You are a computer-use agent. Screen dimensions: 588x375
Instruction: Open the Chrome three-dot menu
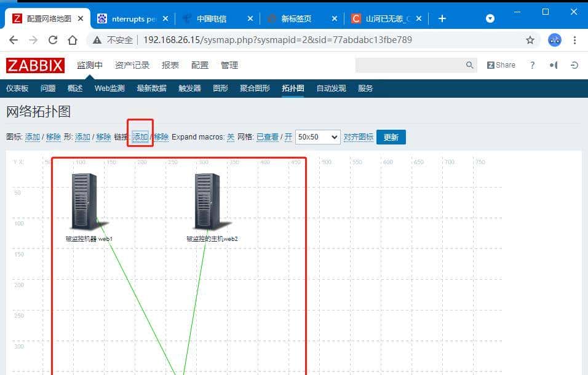click(x=575, y=39)
